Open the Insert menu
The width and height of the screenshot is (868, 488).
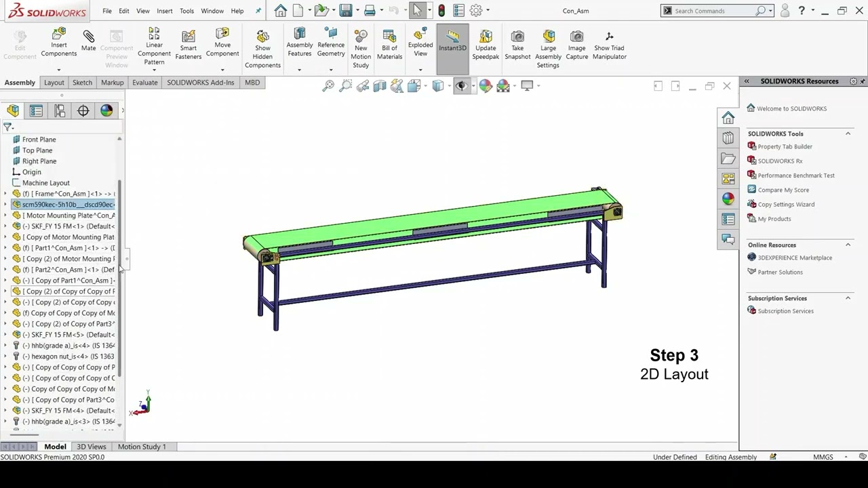pos(165,11)
